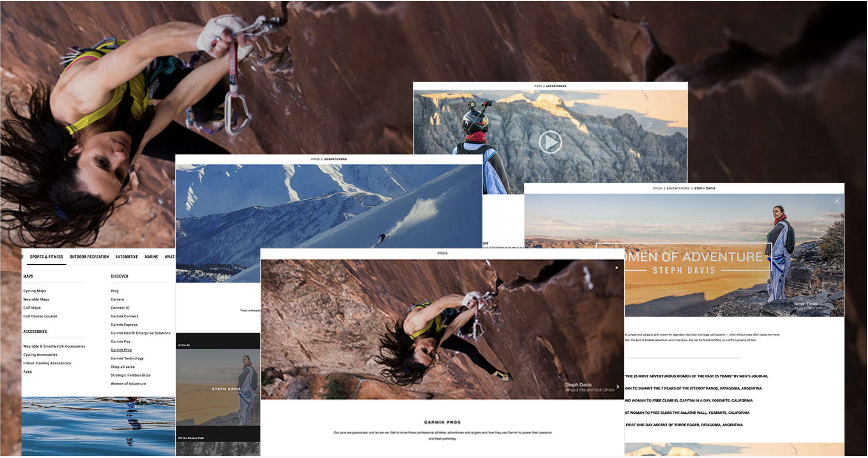Pause the Steph Davis hero slideshow
The image size is (868, 458).
coord(837,201)
